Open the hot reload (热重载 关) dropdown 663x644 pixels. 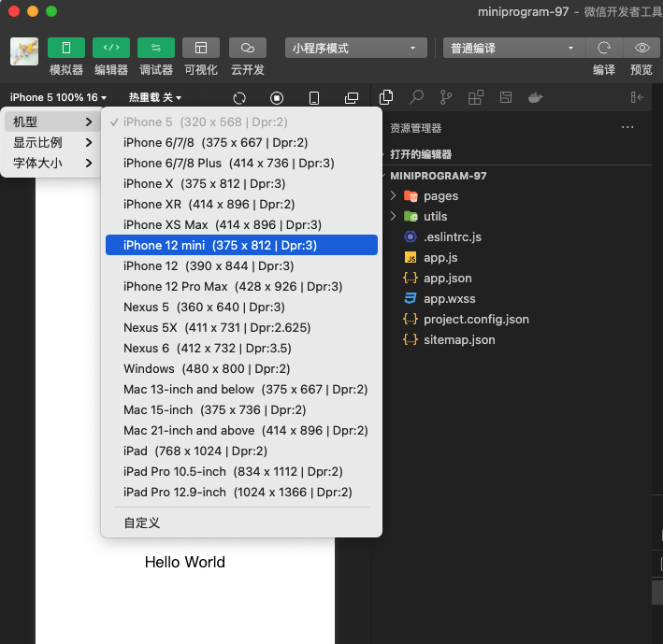click(x=154, y=97)
